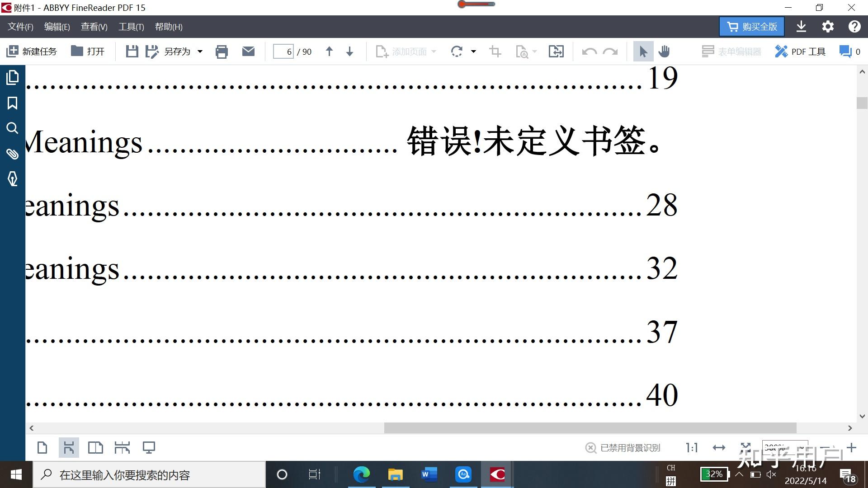The image size is (868, 488).
Task: Activate the hand pan tool
Action: click(x=664, y=52)
